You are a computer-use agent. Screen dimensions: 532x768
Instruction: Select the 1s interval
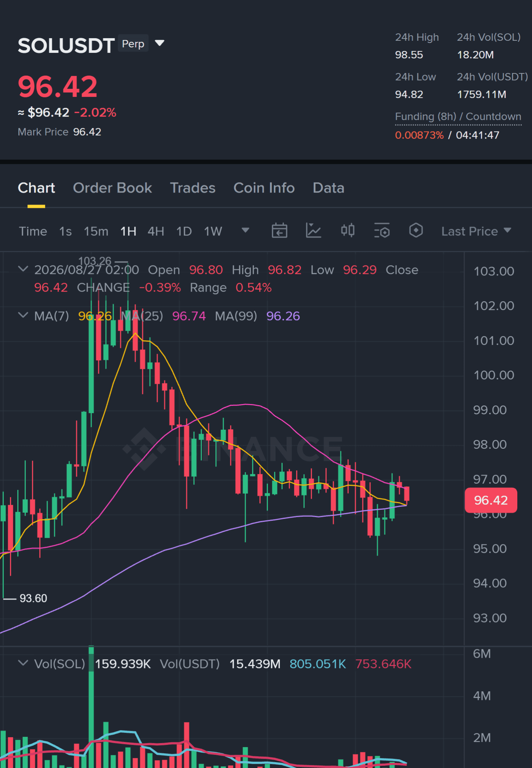click(65, 231)
